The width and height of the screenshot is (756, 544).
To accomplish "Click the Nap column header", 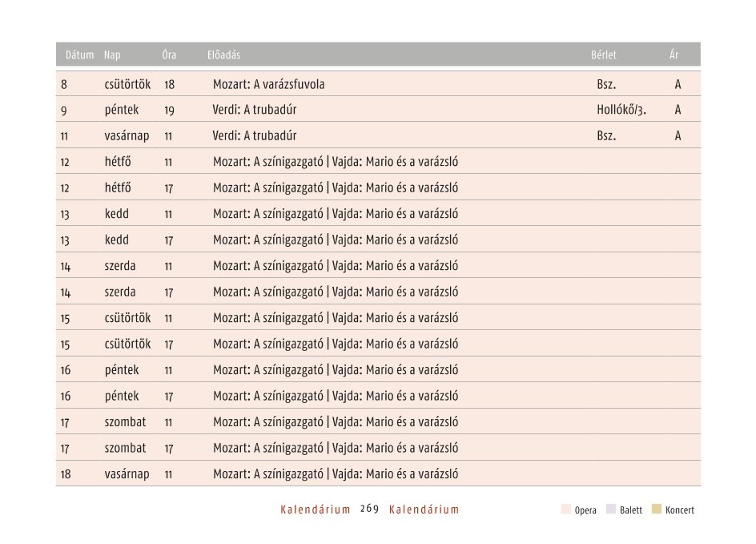I will pos(112,54).
